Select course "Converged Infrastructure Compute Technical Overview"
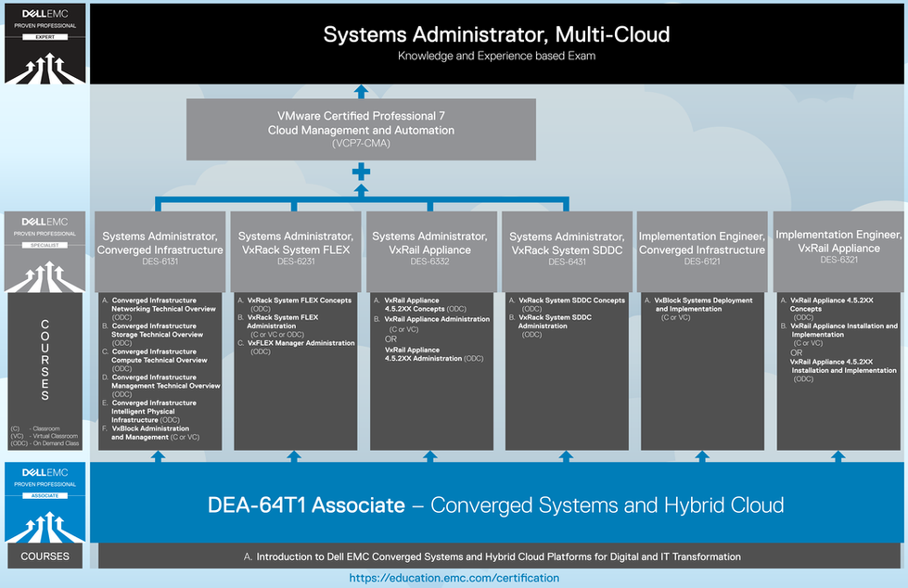 155,360
